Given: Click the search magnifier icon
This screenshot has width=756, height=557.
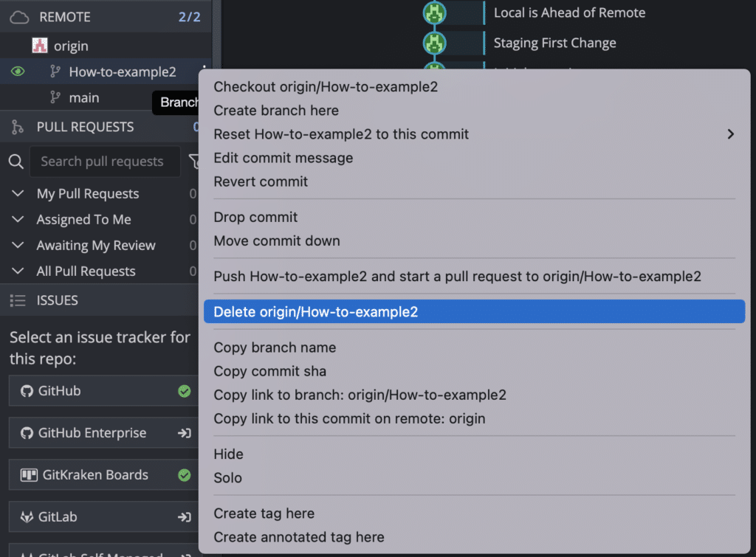Looking at the screenshot, I should (16, 161).
